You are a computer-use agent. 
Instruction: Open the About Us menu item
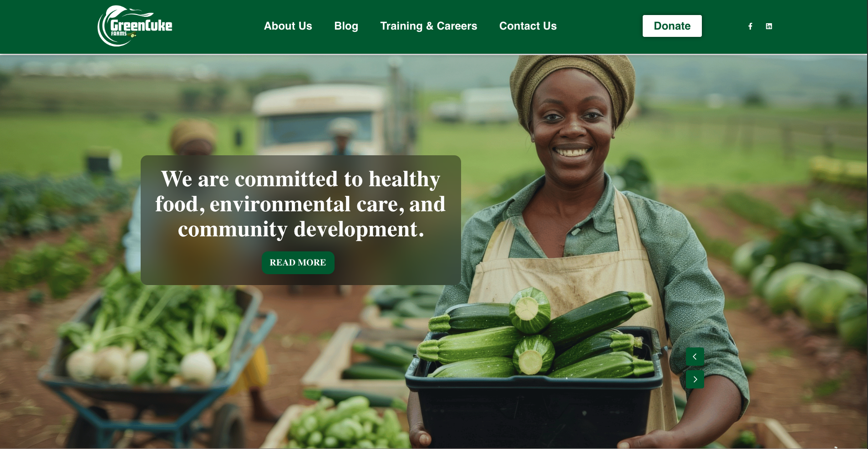point(288,26)
